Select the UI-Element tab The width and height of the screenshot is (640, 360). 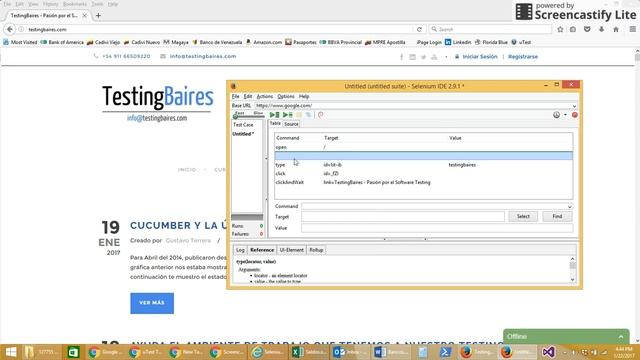coord(291,250)
